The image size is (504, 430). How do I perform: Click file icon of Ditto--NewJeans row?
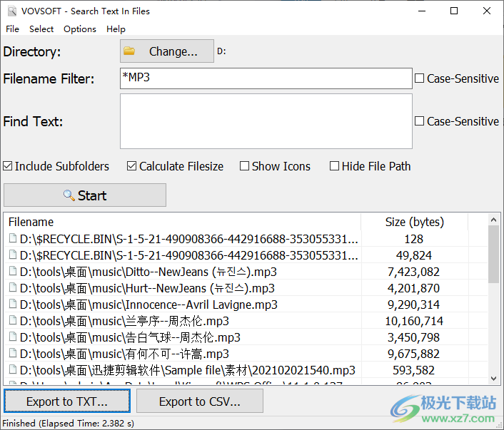13,271
